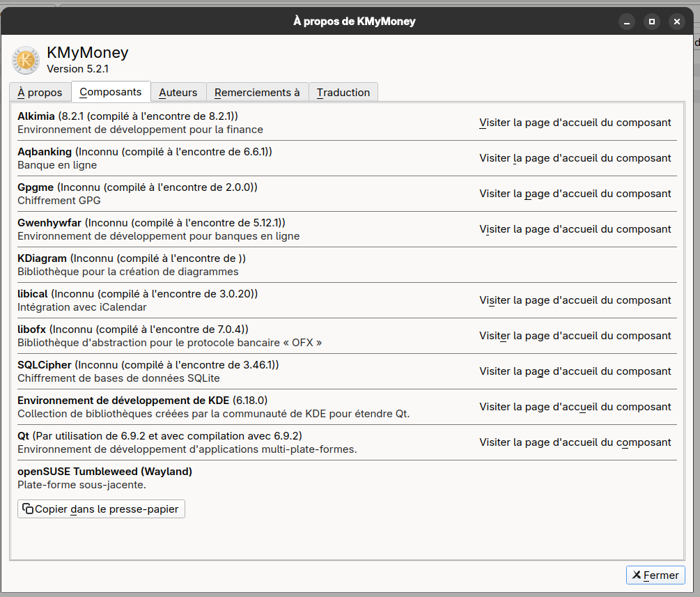The height and width of the screenshot is (597, 700).
Task: Show the Remerciements à tab
Action: (257, 93)
